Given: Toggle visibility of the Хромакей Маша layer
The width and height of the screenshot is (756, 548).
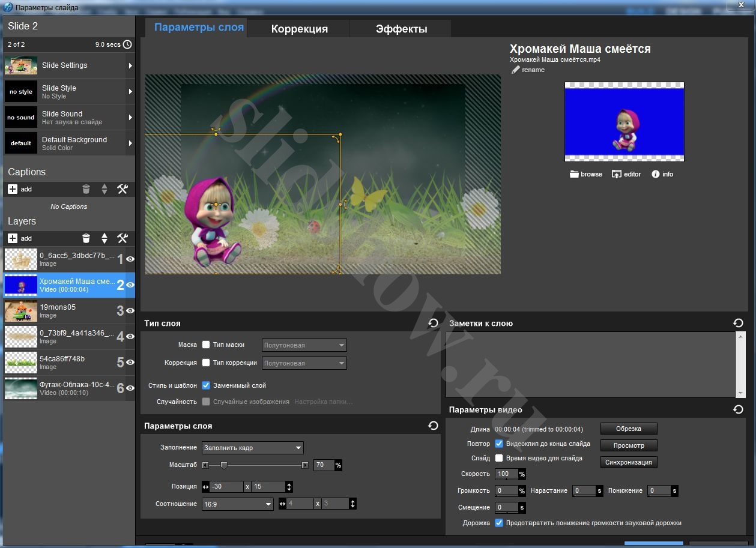Looking at the screenshot, I should point(130,285).
